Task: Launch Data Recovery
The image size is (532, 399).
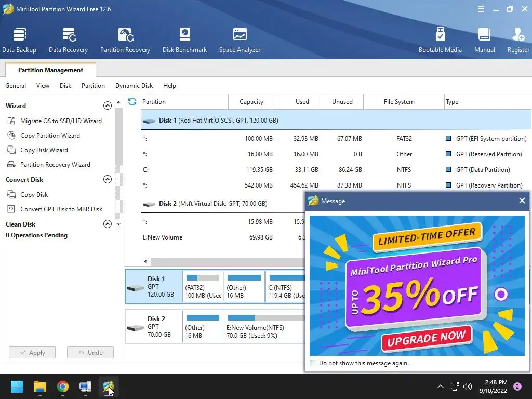Action: tap(68, 40)
